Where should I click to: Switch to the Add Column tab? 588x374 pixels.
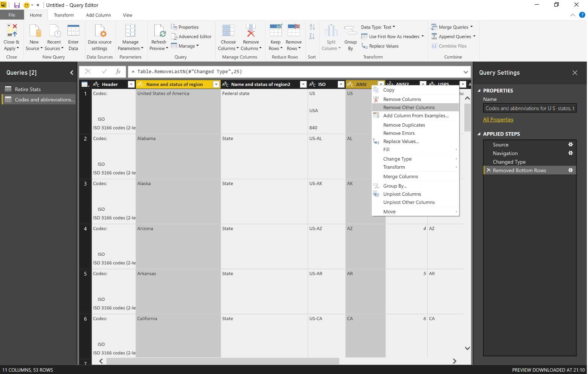(98, 15)
